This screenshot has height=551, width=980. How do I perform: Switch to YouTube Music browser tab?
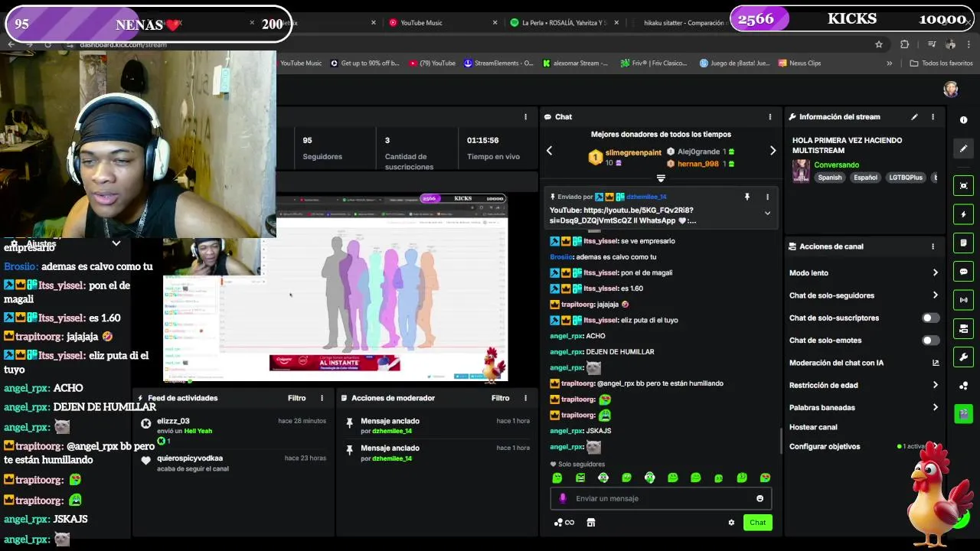pyautogui.click(x=421, y=23)
